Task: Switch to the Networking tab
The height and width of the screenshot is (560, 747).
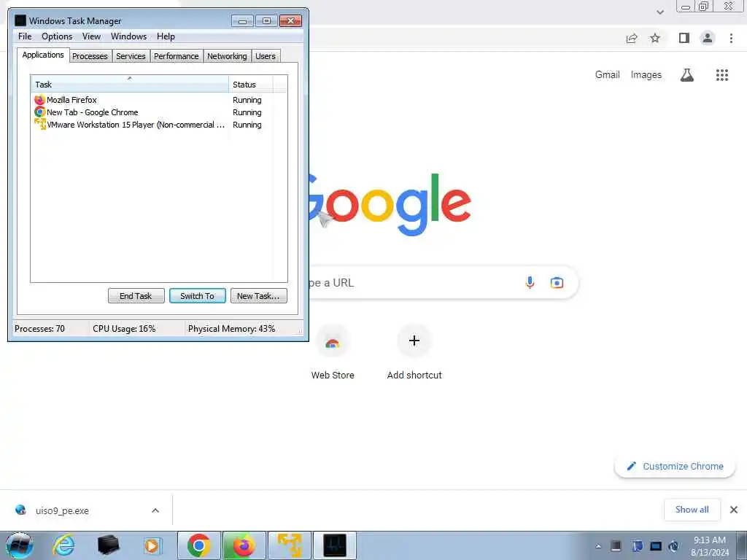Action: (228, 56)
